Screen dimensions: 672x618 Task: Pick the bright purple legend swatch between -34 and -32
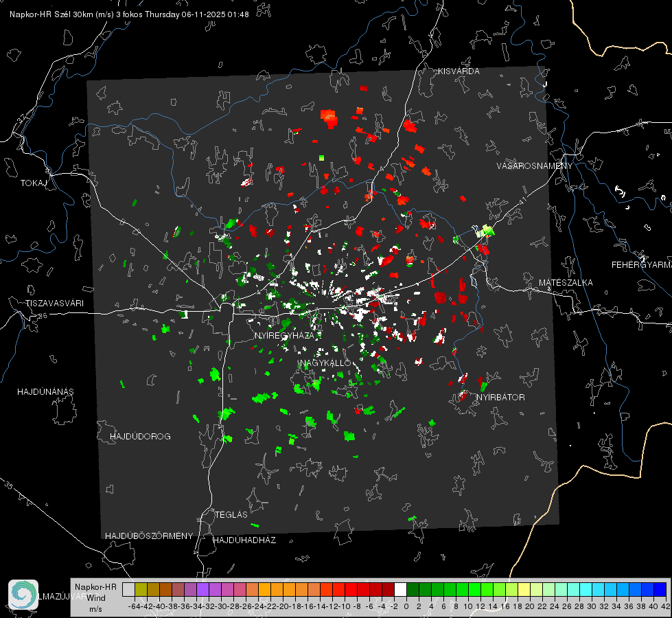point(202,589)
